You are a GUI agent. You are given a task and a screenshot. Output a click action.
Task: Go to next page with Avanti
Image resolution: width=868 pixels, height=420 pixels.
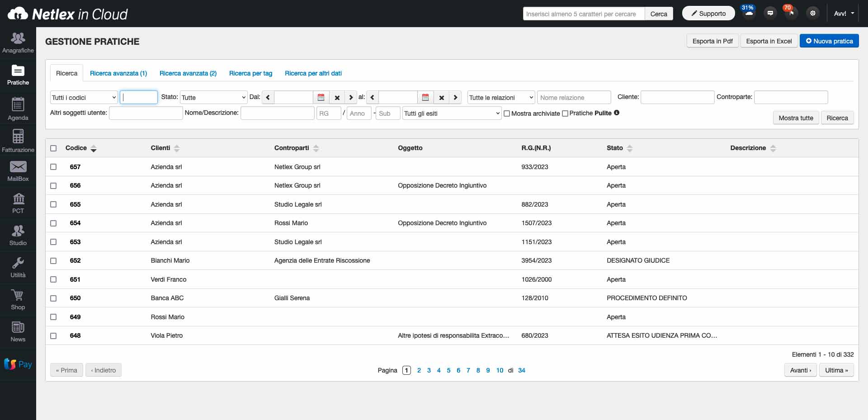click(x=800, y=370)
